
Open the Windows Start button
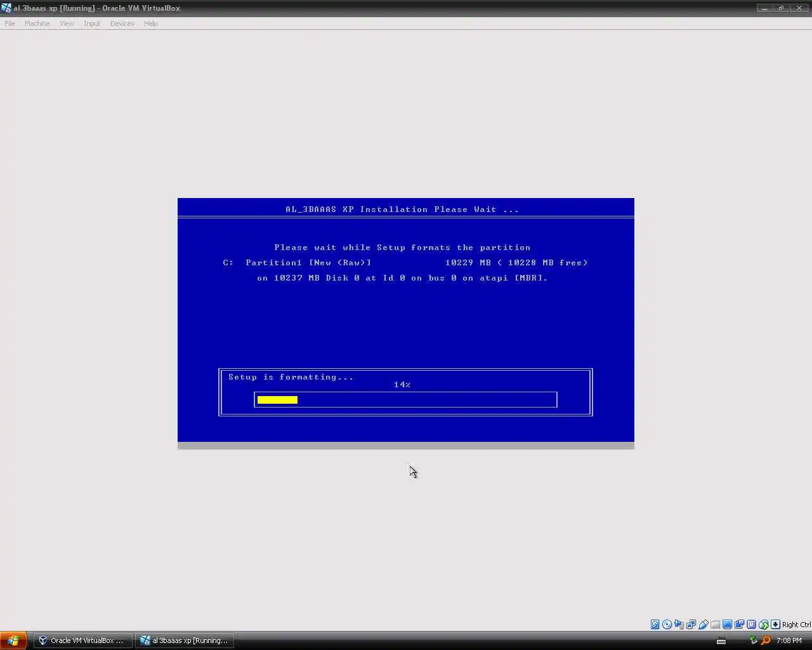[x=13, y=640]
